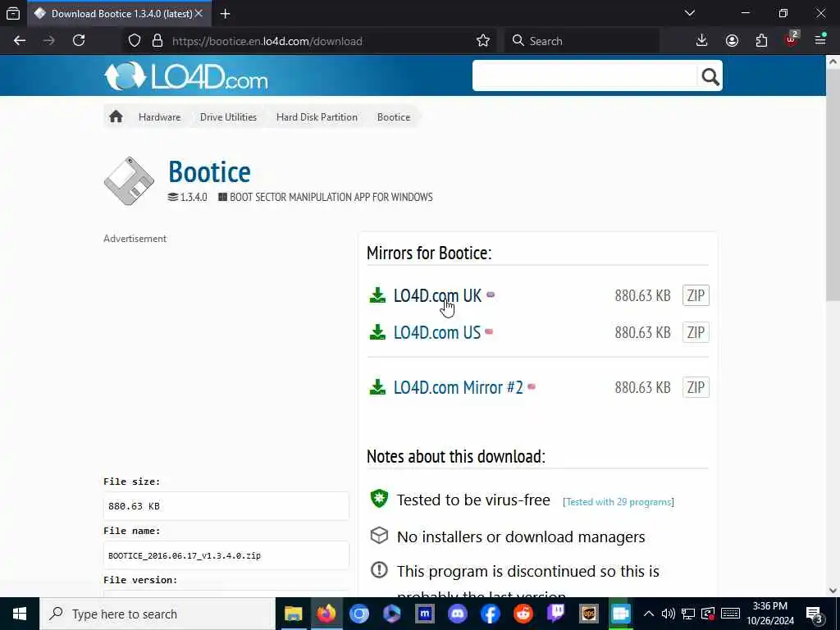Switch to Firefox in the taskbar

(x=326, y=614)
